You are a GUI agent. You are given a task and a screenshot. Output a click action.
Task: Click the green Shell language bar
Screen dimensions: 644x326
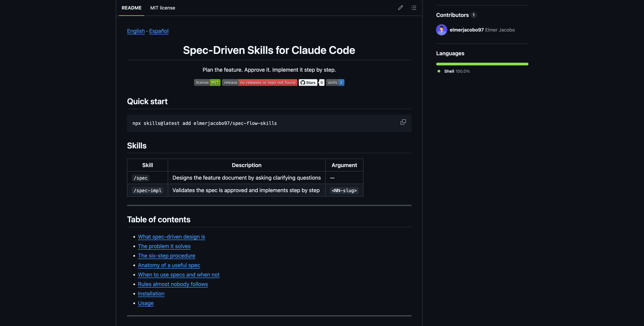(482, 64)
